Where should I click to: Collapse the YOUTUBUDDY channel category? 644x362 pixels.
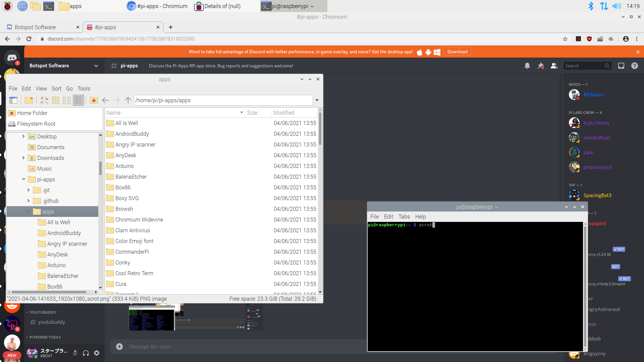tap(41, 312)
